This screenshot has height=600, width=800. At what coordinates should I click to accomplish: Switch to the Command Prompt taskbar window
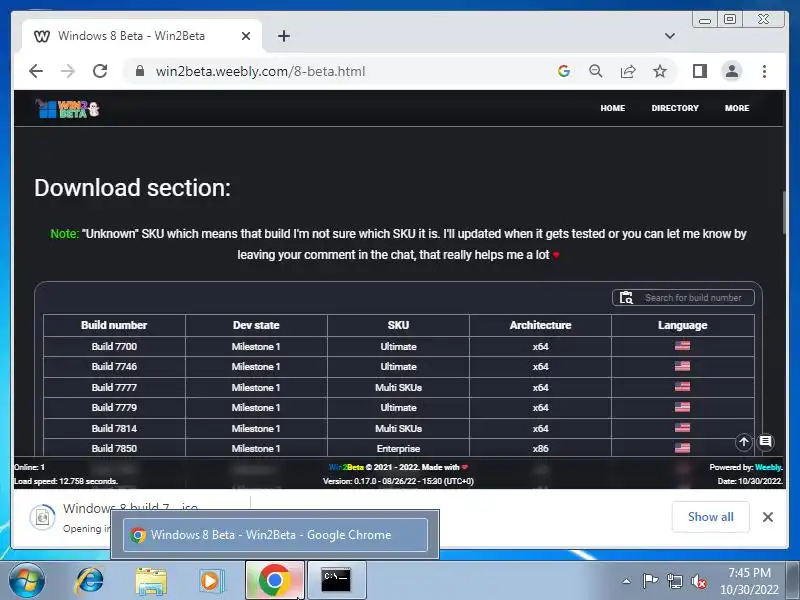(336, 581)
